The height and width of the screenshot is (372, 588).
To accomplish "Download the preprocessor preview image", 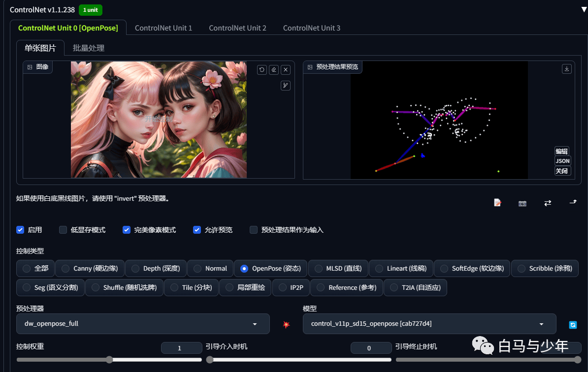I will click(x=567, y=69).
